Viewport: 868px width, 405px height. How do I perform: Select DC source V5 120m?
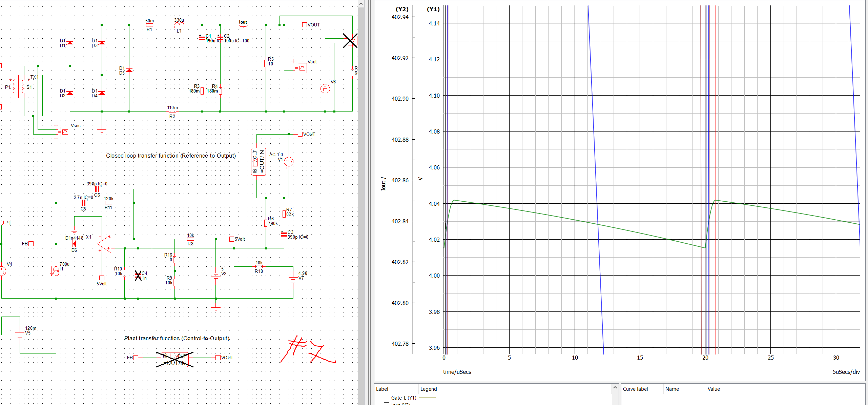(20, 334)
